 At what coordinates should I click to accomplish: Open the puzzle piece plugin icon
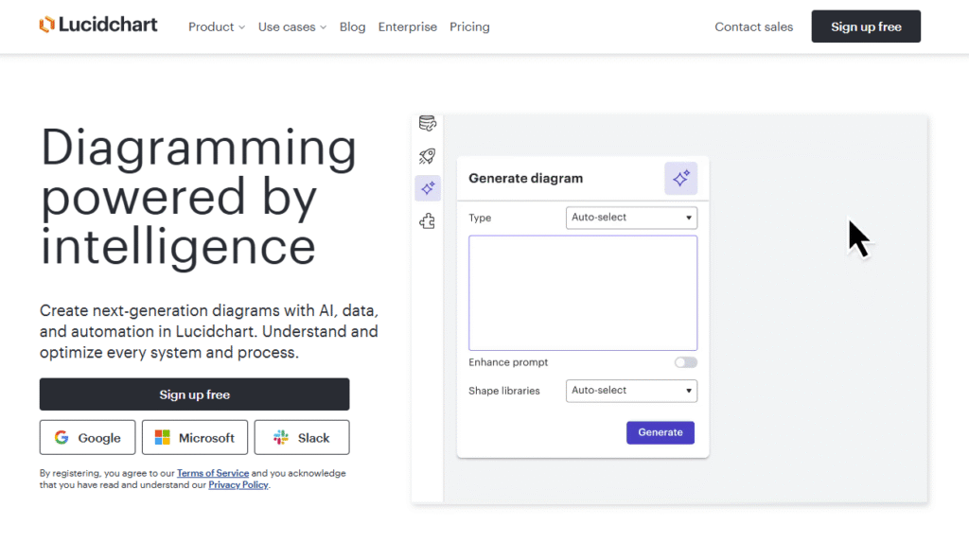(428, 221)
